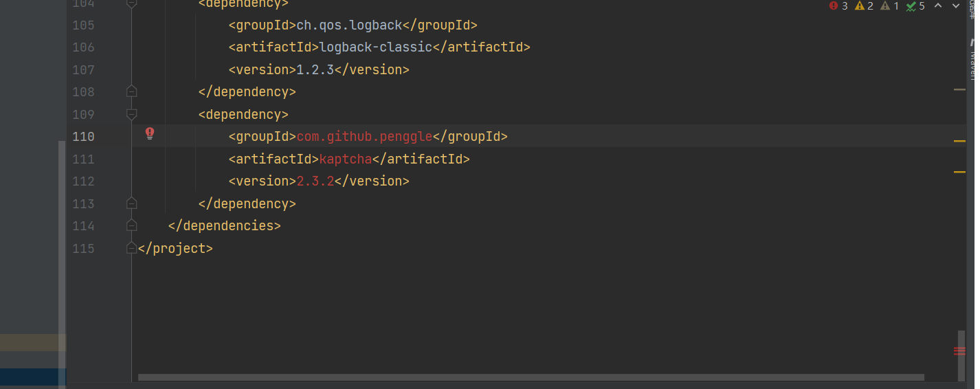Click the red kaptcha artifactId text
Viewport: 980px width, 389px height.
pyautogui.click(x=346, y=159)
